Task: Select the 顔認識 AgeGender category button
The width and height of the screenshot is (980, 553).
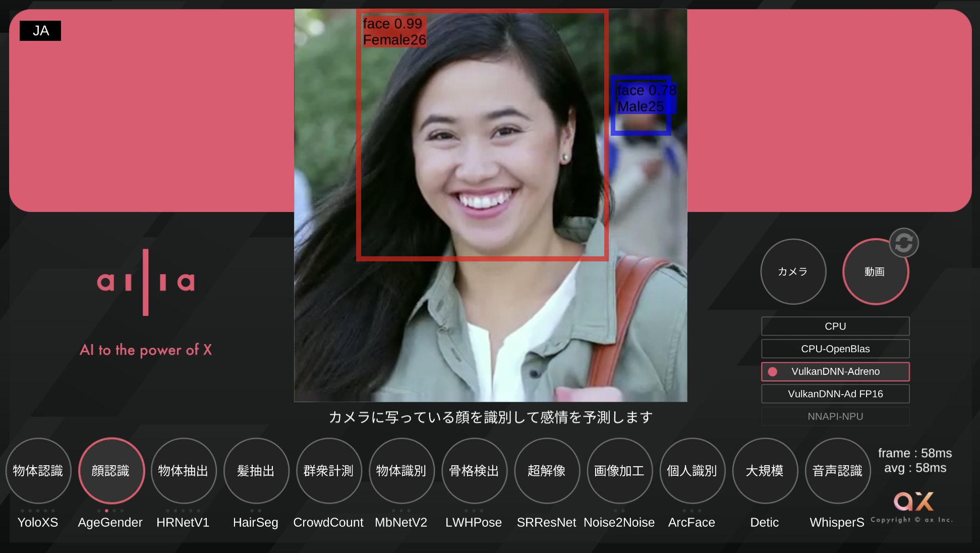Action: [111, 470]
